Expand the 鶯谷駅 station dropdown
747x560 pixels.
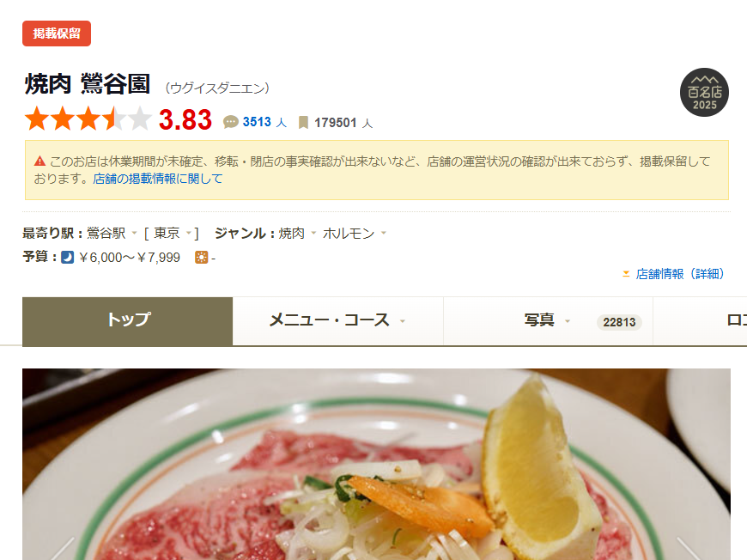134,233
